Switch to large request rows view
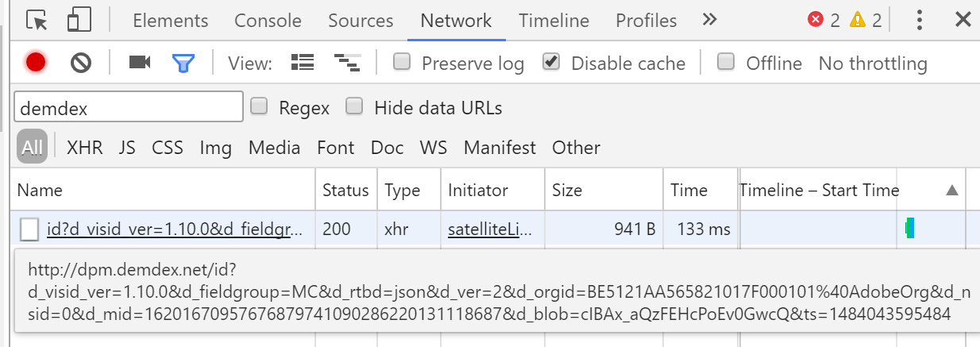Image resolution: width=980 pixels, height=347 pixels. pyautogui.click(x=303, y=63)
